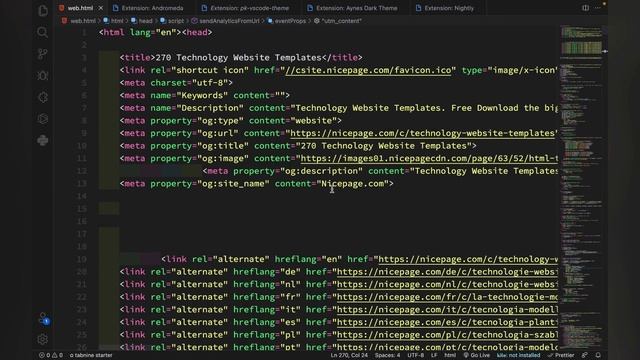Open the hreflang "es" alternate link URL
640x360 pixels.
[447, 322]
